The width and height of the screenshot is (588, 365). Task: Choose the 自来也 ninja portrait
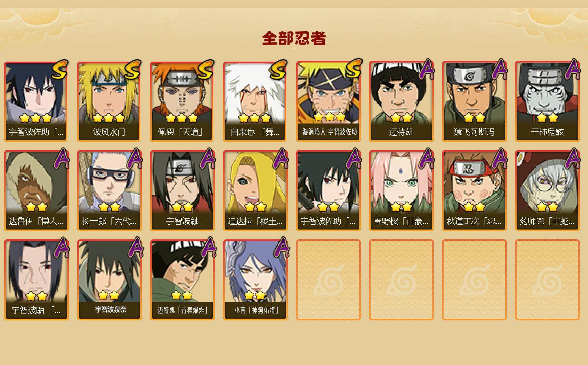[x=255, y=101]
